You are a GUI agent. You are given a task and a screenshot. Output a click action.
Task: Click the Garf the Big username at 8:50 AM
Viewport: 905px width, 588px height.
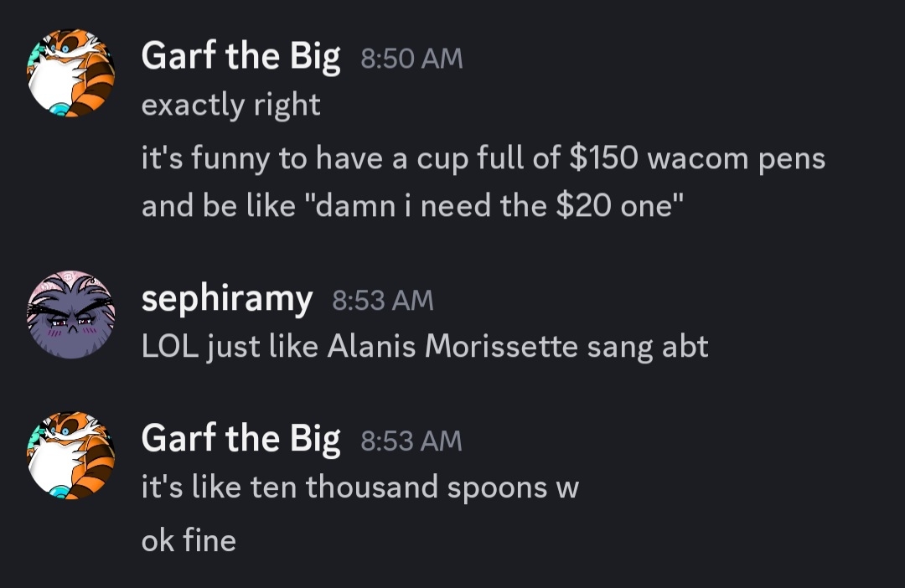(x=240, y=57)
